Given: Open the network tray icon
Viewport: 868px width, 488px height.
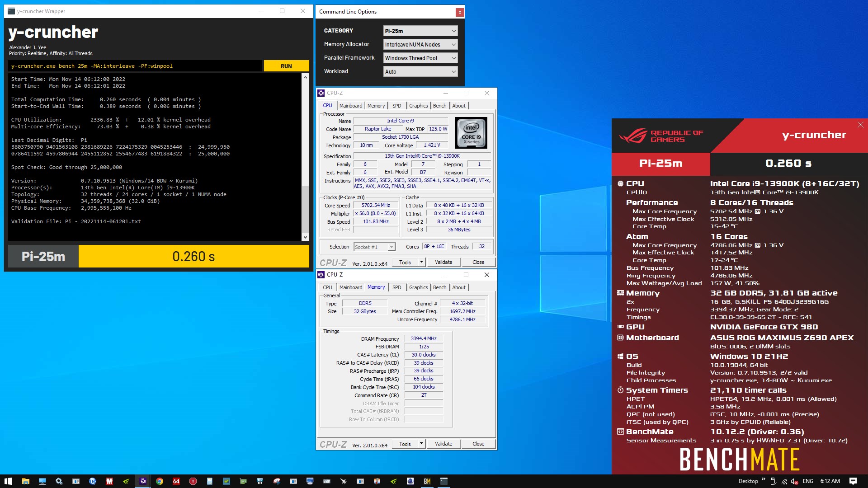Looking at the screenshot, I should tap(784, 481).
